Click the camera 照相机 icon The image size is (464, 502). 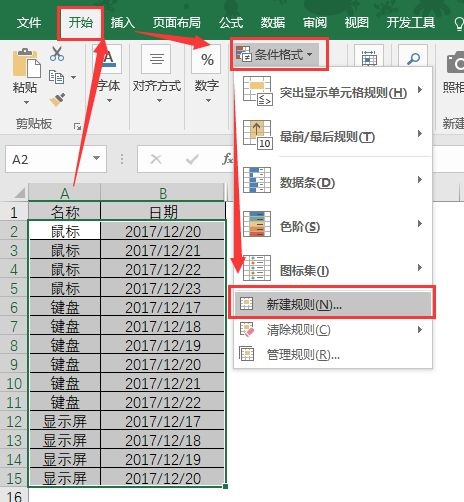455,63
